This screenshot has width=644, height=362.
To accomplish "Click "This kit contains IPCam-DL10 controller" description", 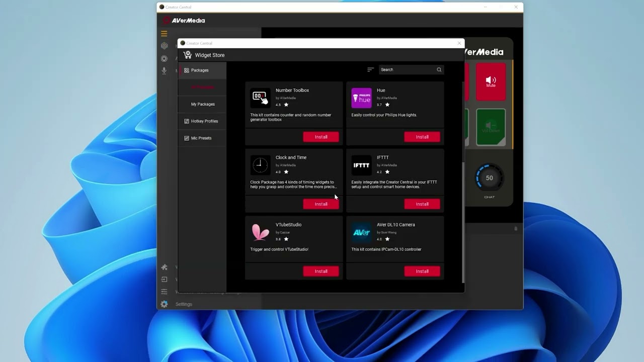I will tap(386, 249).
